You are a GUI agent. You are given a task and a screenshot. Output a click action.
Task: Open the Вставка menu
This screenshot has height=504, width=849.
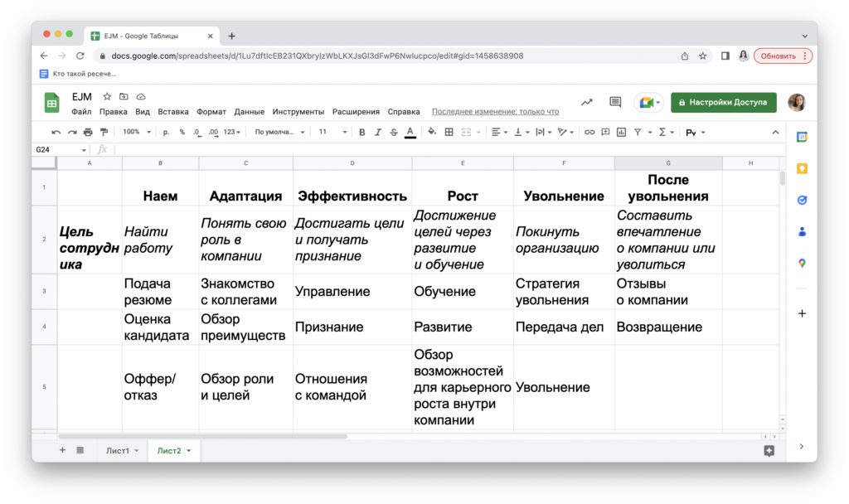point(173,112)
